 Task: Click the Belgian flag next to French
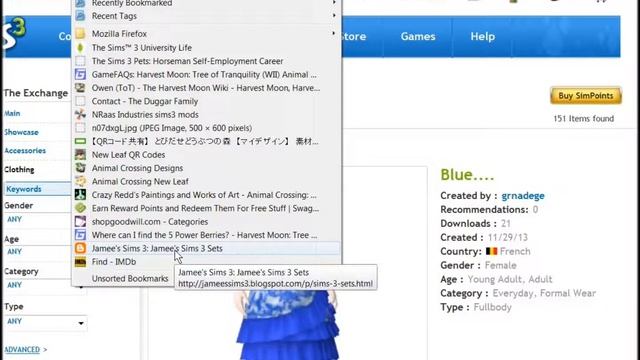(x=491, y=251)
